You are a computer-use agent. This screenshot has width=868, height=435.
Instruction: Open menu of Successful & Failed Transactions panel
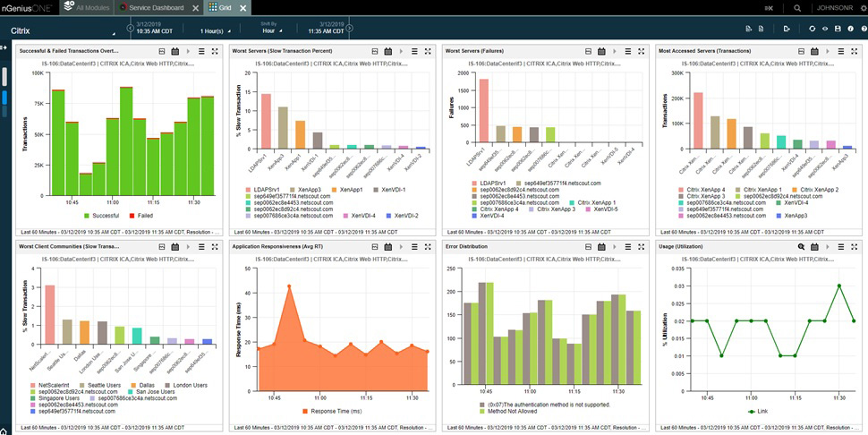click(201, 52)
